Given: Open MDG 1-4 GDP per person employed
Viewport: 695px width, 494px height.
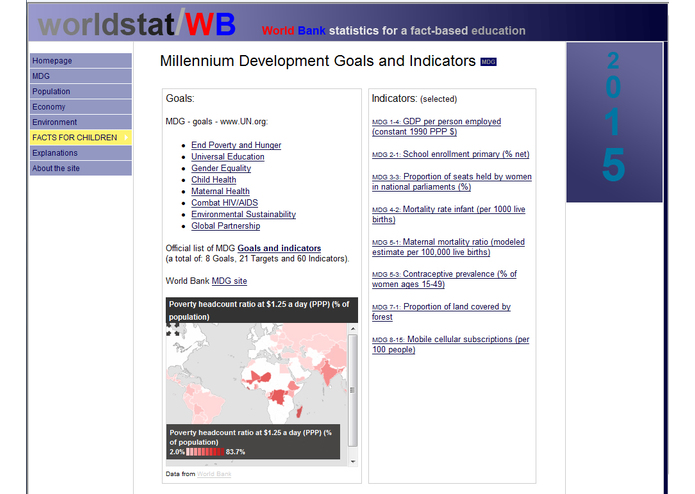Looking at the screenshot, I should coord(437,126).
